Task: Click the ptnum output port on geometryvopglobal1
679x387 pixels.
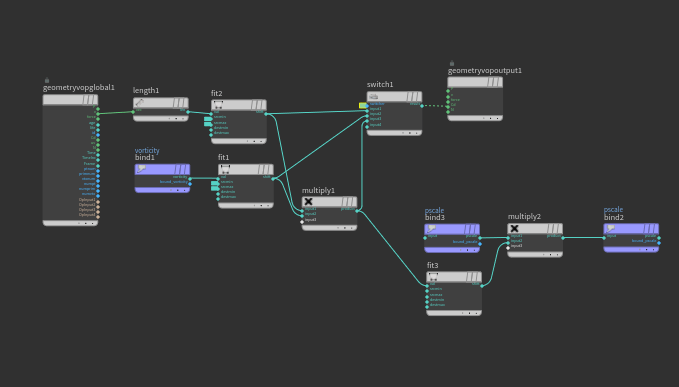Action: click(98, 171)
